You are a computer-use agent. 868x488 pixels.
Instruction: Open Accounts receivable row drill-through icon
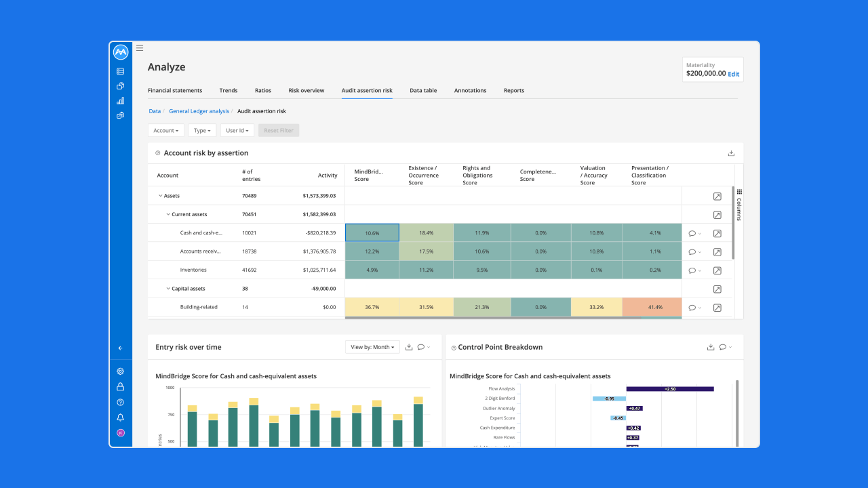click(717, 252)
